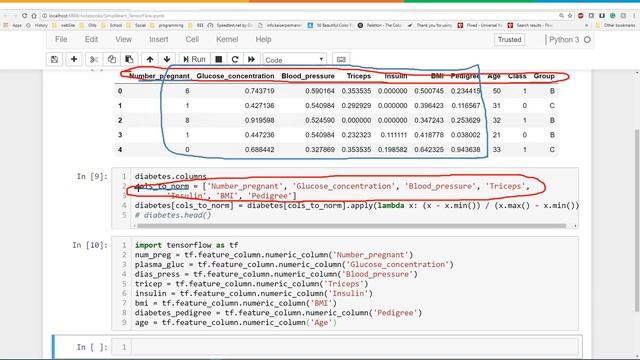Open the browser menu with three dots
Screen dimensions: 640x360
click(633, 16)
